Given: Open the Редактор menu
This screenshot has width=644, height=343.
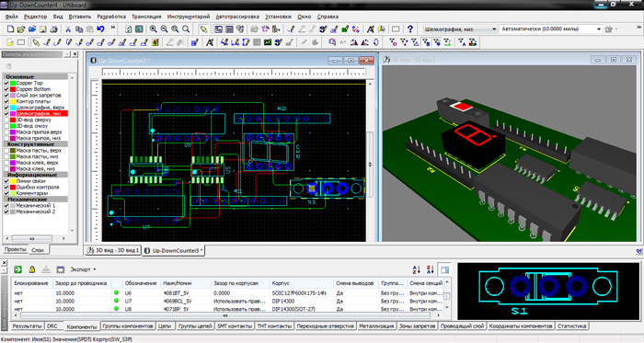Looking at the screenshot, I should tap(35, 17).
